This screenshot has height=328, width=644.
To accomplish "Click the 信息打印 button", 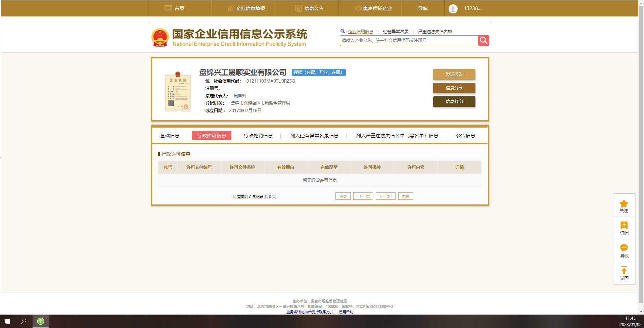I will pos(454,102).
